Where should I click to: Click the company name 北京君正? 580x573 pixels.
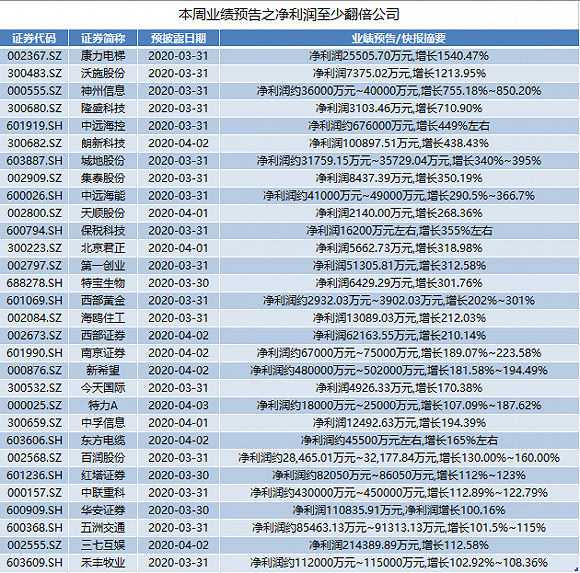pyautogui.click(x=103, y=248)
